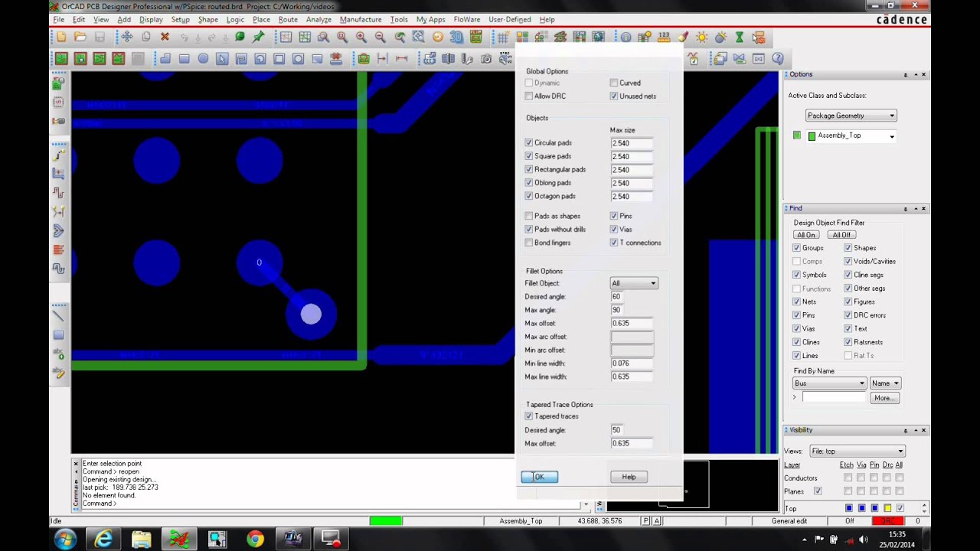Screen dimensions: 980x551
Task: Click the All Off button
Action: click(841, 235)
